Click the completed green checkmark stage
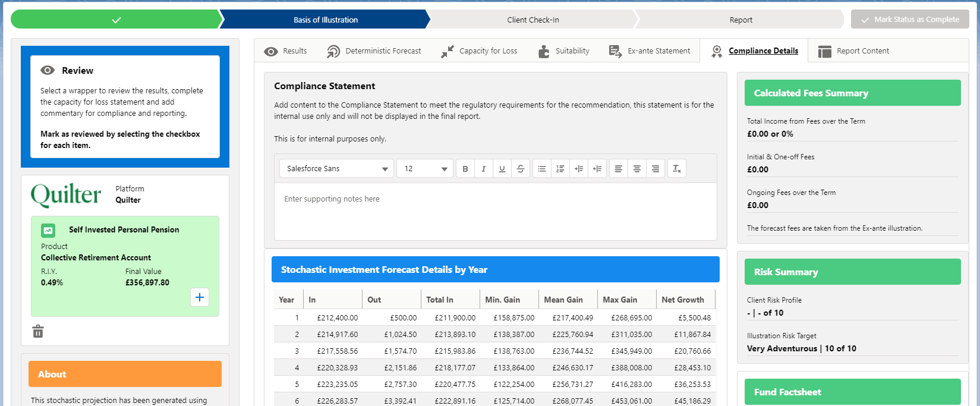980x406 pixels. 116,20
